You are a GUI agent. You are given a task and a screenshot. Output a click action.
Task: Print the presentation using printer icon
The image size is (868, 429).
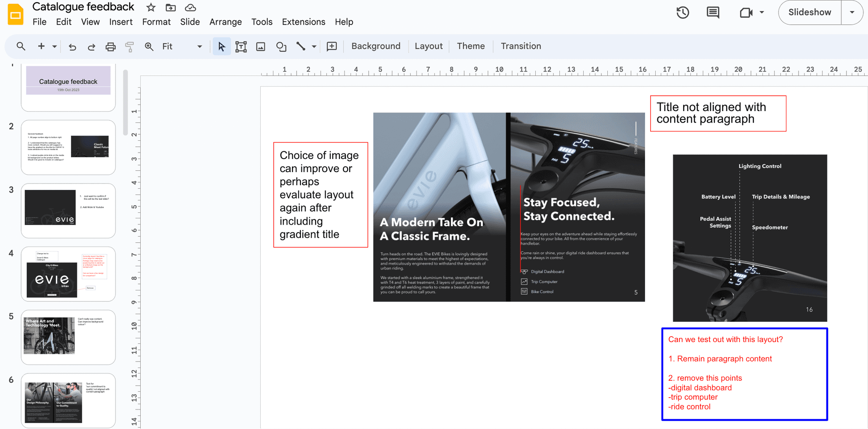click(x=110, y=47)
